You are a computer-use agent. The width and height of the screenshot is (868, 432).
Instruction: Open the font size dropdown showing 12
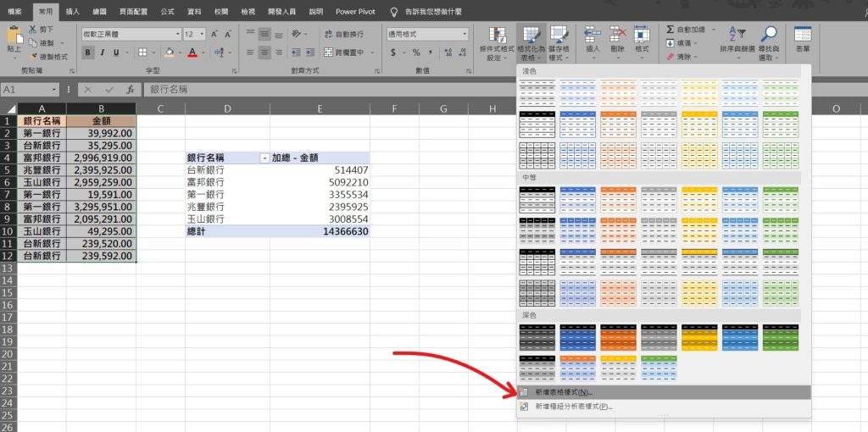point(203,34)
